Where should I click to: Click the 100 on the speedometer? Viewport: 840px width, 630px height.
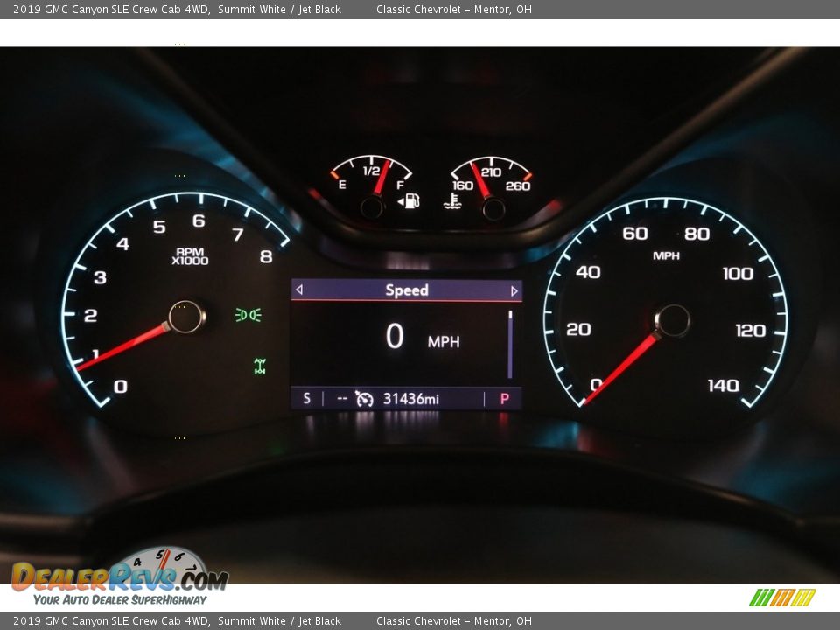click(738, 274)
